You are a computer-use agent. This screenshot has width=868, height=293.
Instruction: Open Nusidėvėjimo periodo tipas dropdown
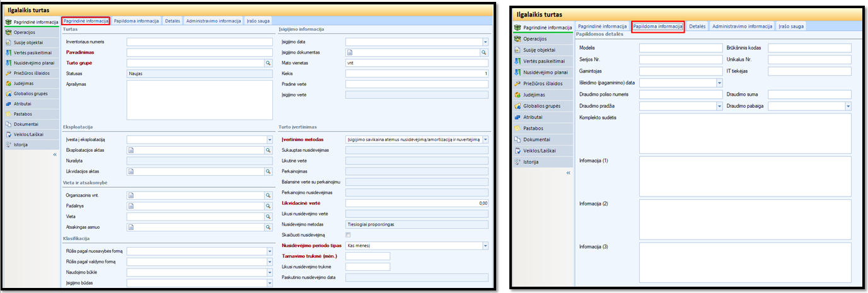point(485,246)
